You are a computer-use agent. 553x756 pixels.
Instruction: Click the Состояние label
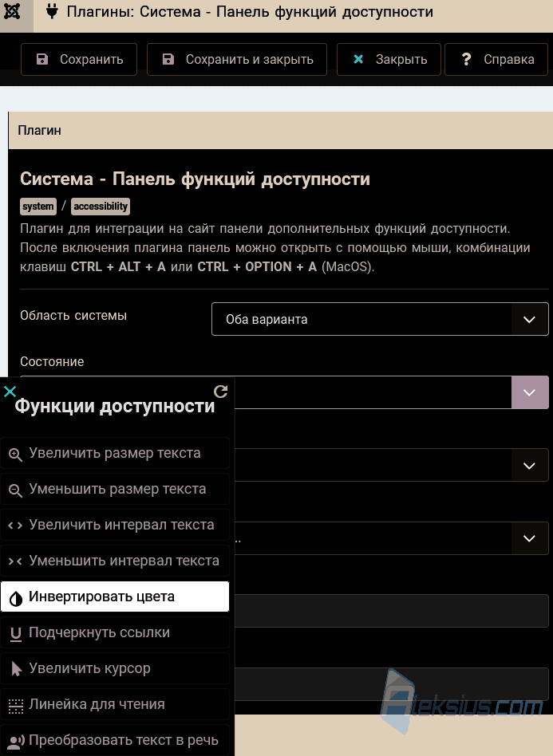[x=52, y=361]
